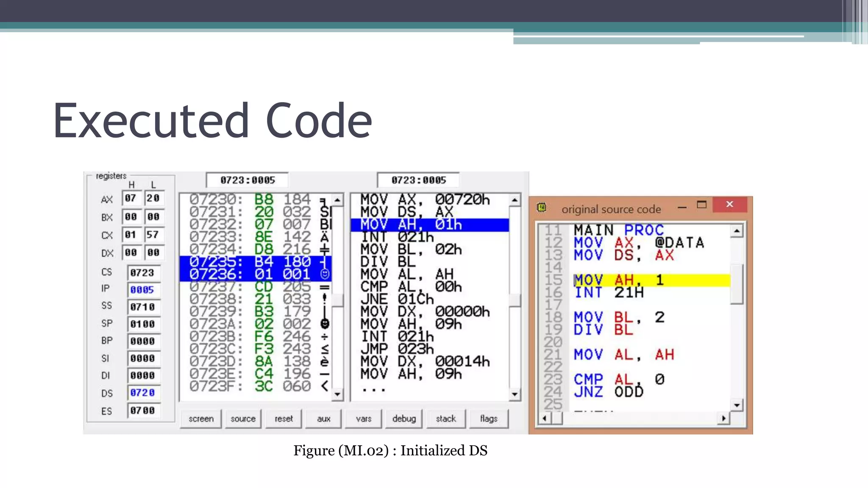The image size is (868, 488).
Task: Minimize the original source code window
Action: pos(682,206)
